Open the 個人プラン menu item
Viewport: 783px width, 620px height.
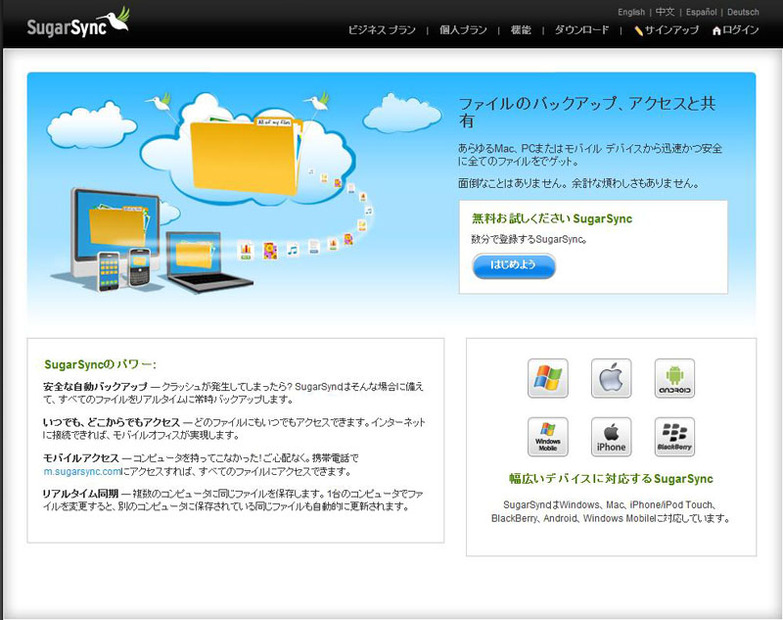(463, 30)
